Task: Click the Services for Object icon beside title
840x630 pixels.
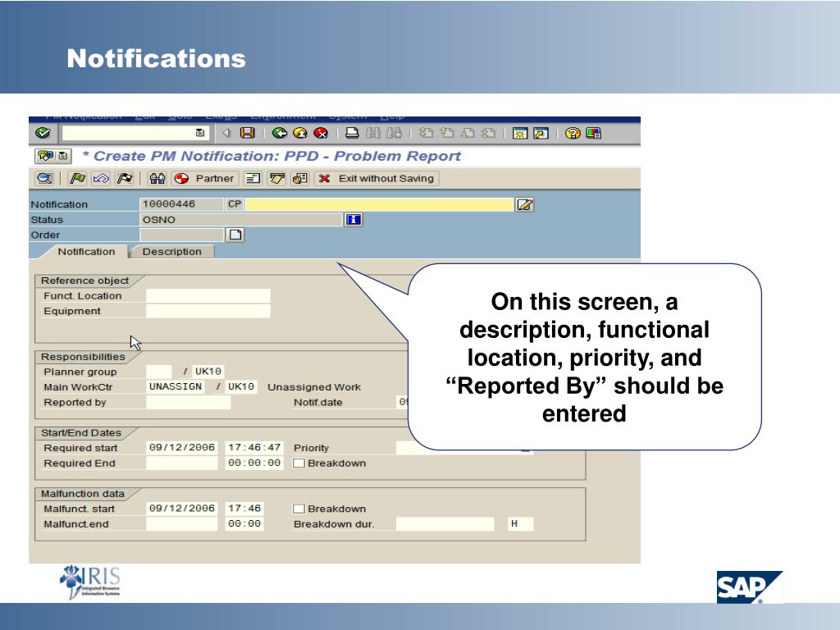Action: coord(46,156)
